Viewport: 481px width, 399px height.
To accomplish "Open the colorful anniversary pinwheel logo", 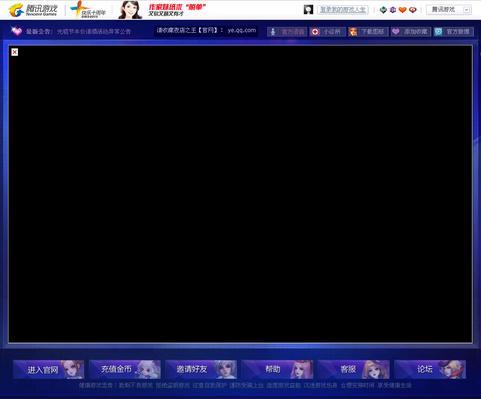I will coord(88,10).
